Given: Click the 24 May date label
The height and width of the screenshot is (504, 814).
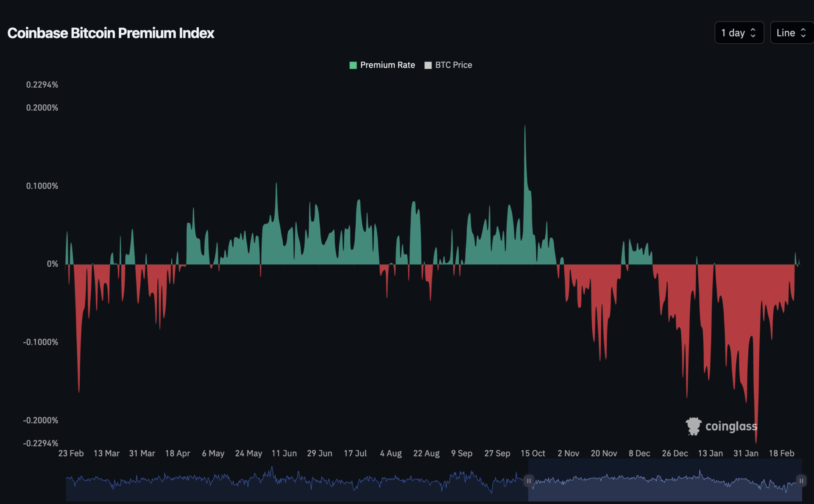Looking at the screenshot, I should [x=248, y=454].
